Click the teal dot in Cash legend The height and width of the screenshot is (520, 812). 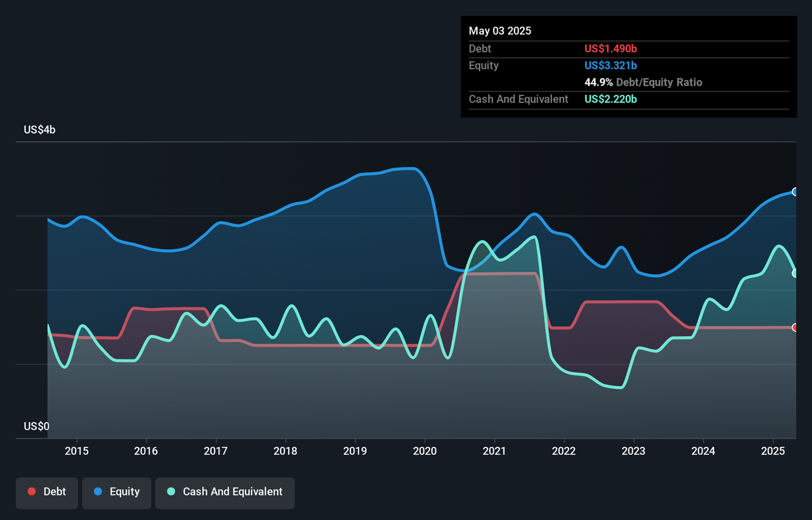click(172, 492)
